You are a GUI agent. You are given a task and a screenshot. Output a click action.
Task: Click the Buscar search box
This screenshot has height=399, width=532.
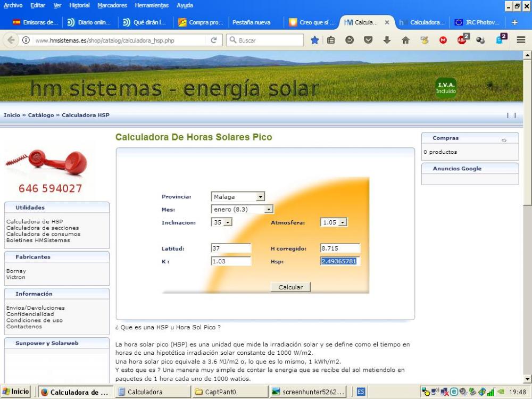(x=265, y=40)
